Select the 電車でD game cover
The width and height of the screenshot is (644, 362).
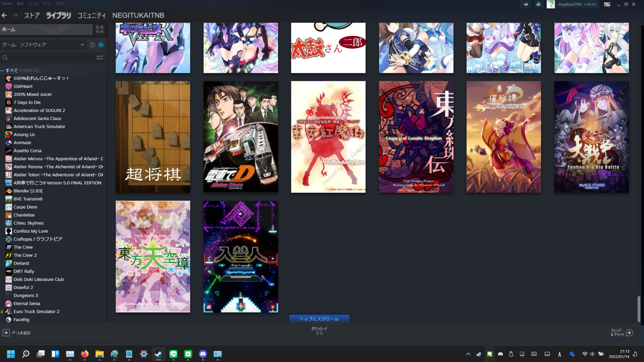tap(241, 137)
